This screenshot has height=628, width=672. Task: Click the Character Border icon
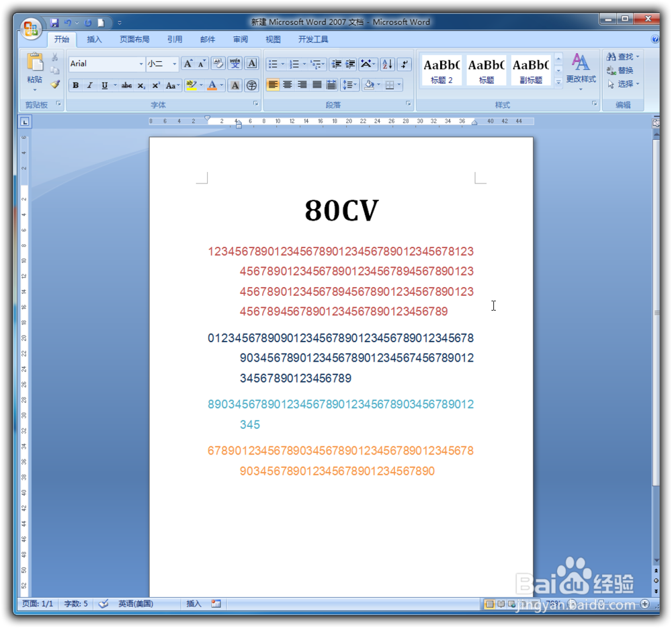(252, 64)
